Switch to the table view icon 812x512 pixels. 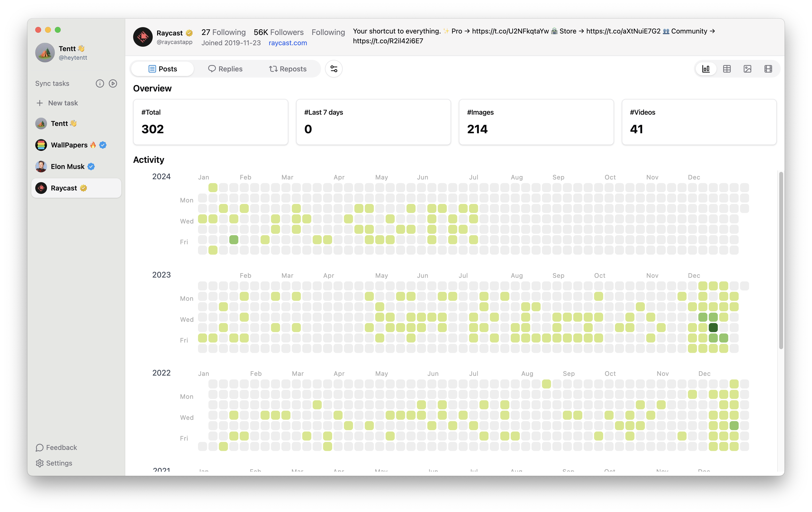tap(727, 69)
